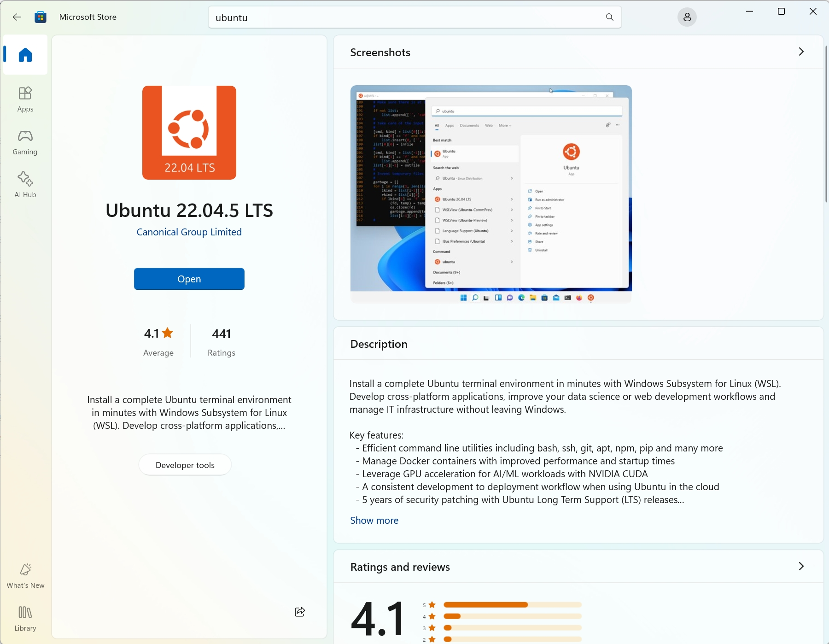Open the Gaming section
Viewport: 829px width, 644px height.
(25, 142)
